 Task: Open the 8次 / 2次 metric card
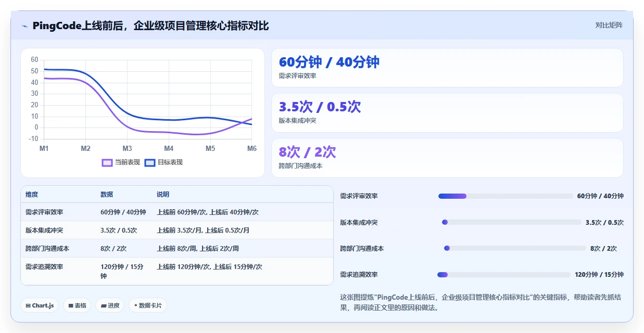pos(447,158)
